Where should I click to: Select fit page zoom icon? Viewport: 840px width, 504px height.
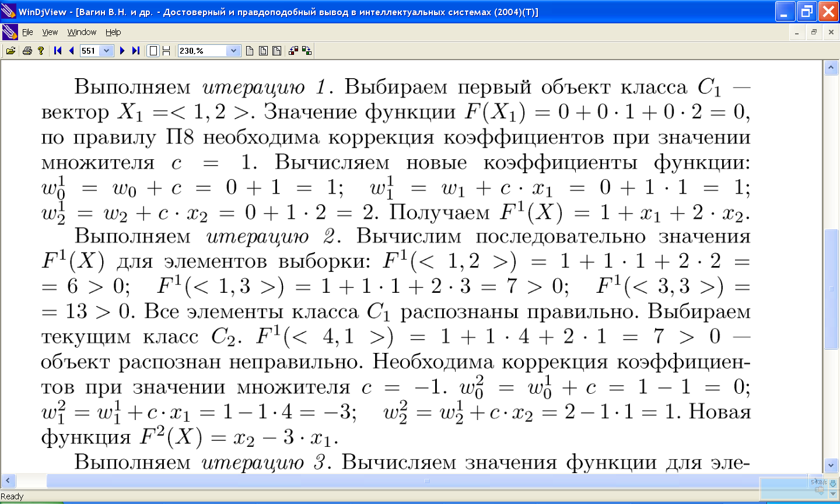(263, 51)
